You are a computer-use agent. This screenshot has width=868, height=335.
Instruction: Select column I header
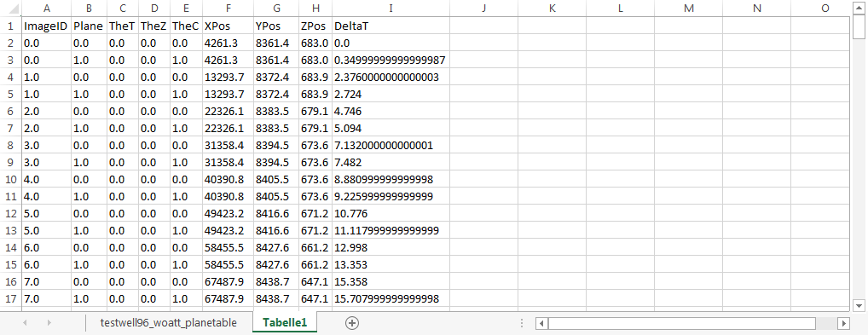point(391,9)
